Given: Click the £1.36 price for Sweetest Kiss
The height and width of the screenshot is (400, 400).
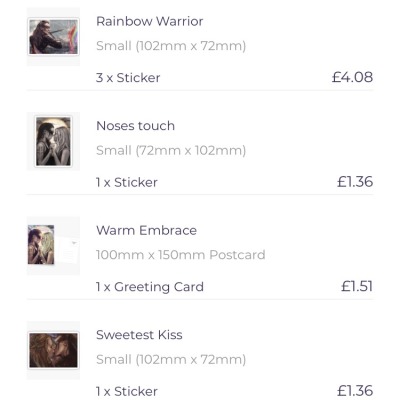Looking at the screenshot, I should [355, 391].
